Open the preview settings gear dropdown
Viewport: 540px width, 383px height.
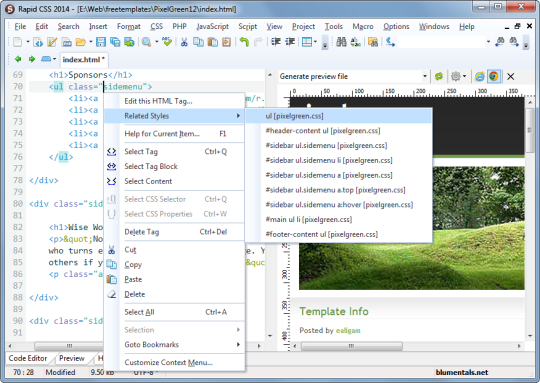[x=458, y=76]
